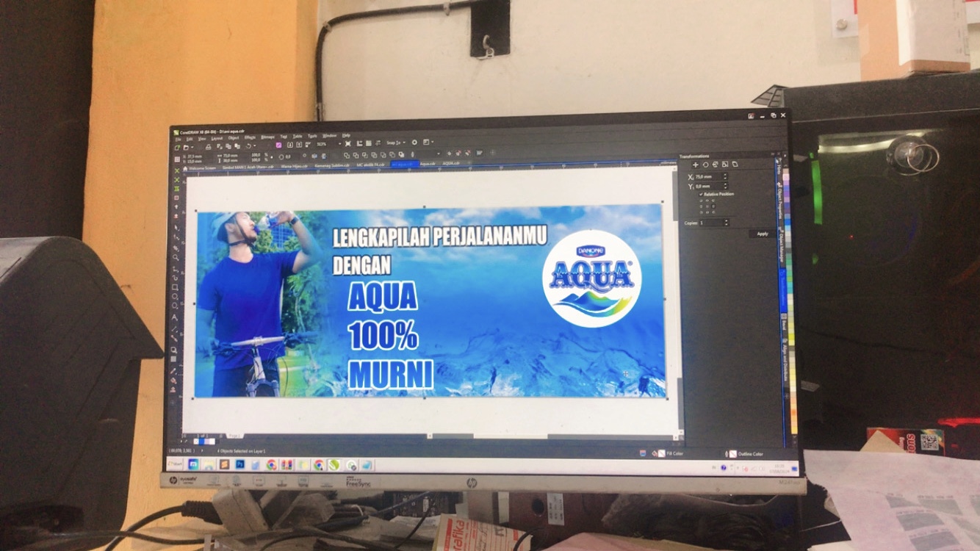This screenshot has width=980, height=551.
Task: Click the pink Search content icon
Action: (x=278, y=145)
